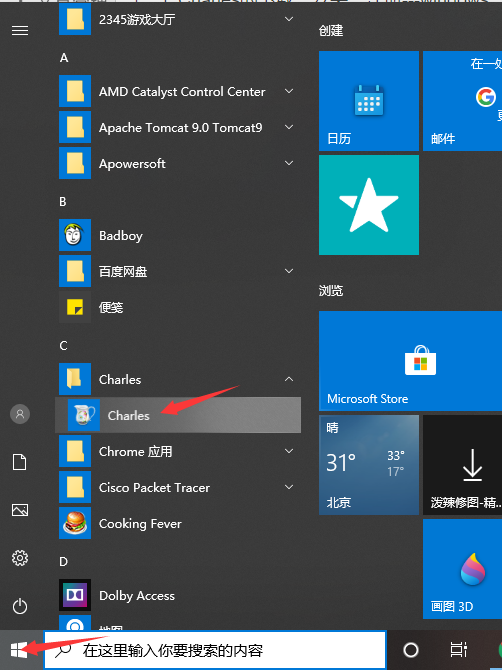Open Task View on the taskbar
Viewport: 502px width, 670px height.
458,650
